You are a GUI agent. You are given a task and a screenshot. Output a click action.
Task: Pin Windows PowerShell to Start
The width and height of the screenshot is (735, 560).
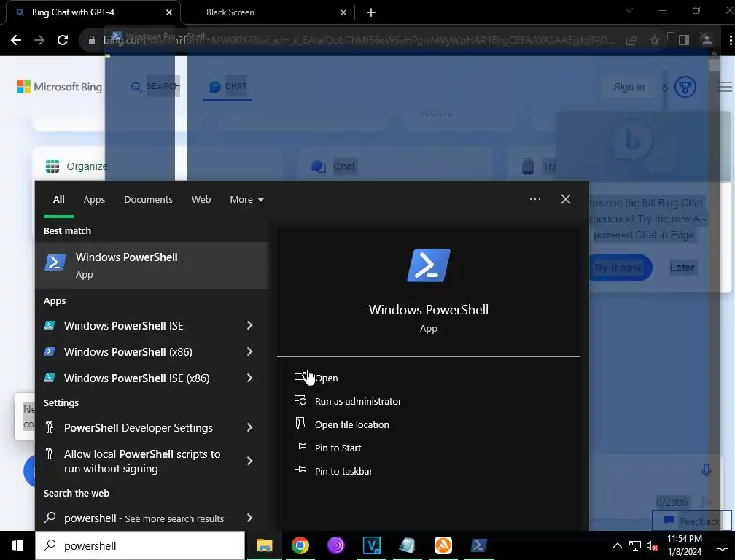coord(327,448)
